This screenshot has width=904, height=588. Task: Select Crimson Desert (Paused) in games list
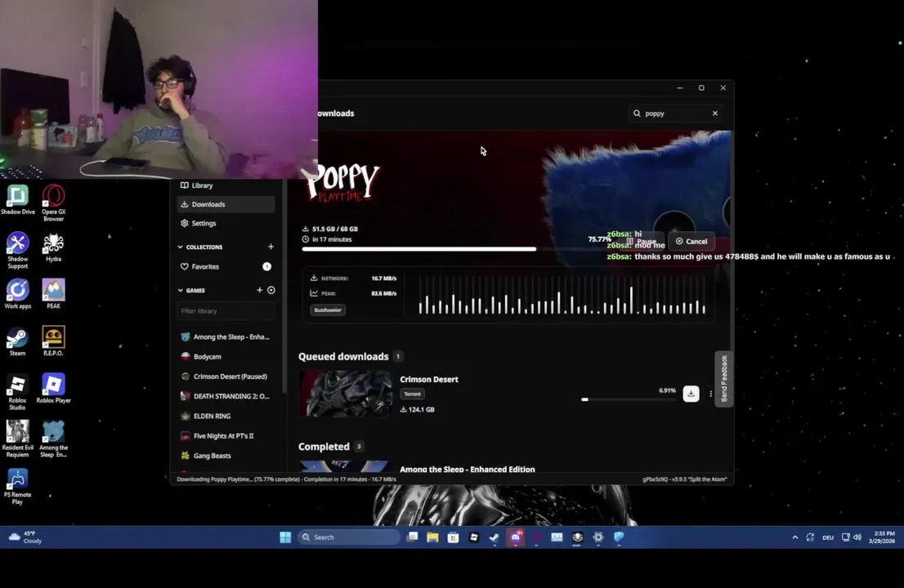(226, 376)
